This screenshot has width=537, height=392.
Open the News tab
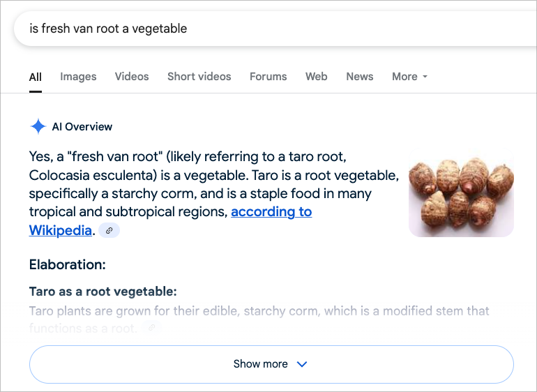360,77
